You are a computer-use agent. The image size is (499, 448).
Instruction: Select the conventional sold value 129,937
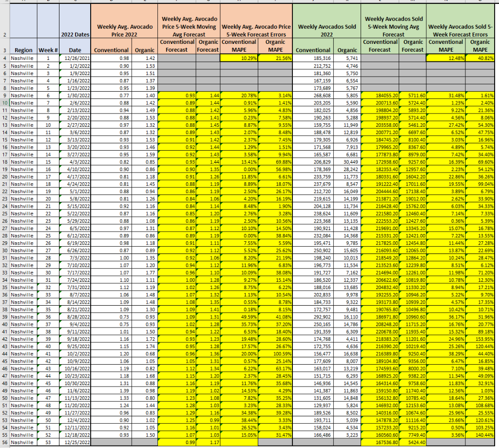pos(313,405)
